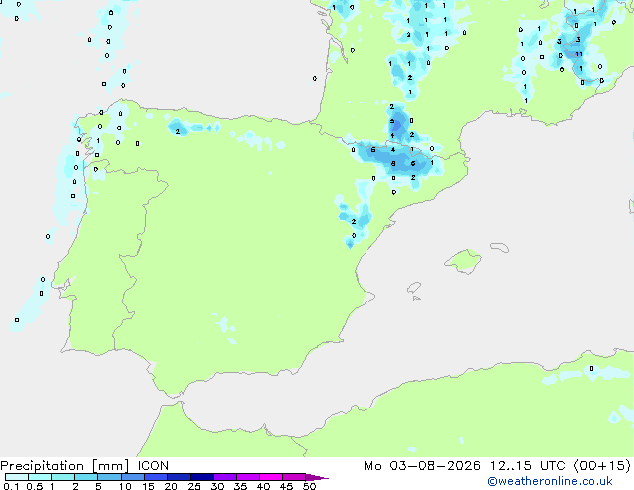
Task: Click the legend scale label '15'
Action: (148, 486)
